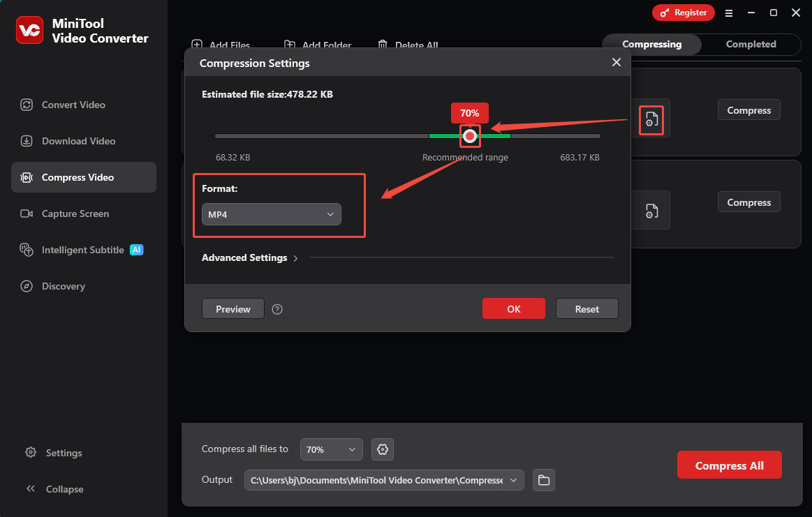Open the hamburger menu at top right
The image size is (812, 517).
pyautogui.click(x=729, y=13)
